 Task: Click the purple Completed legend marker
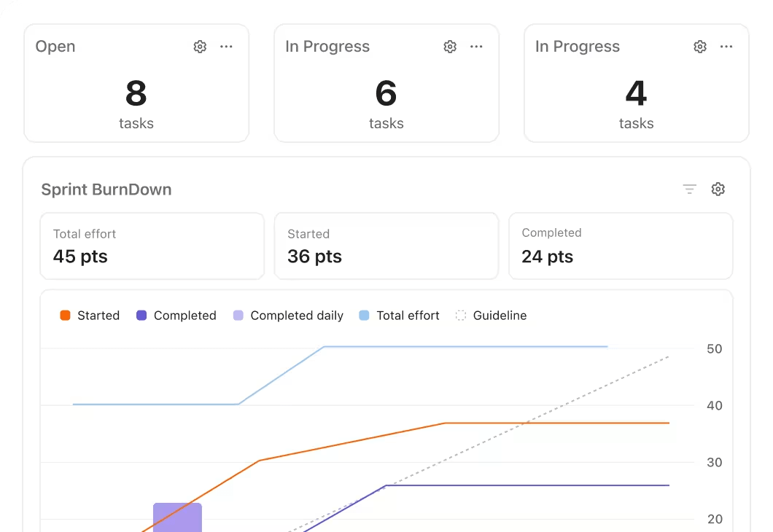(x=141, y=315)
